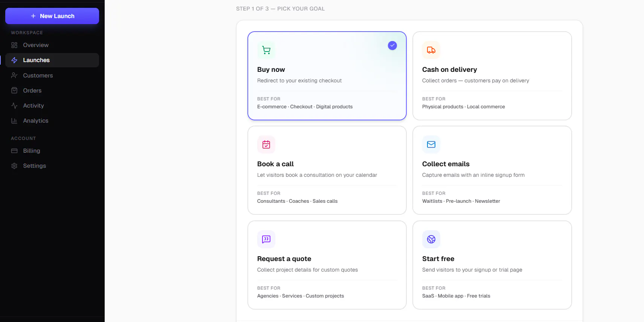This screenshot has width=644, height=322.
Task: Click 'Consultants · Coaches · Sales calls' text
Action: click(298, 201)
